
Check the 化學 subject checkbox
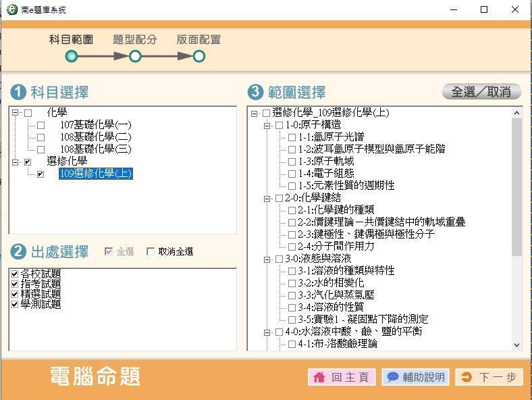coord(28,113)
